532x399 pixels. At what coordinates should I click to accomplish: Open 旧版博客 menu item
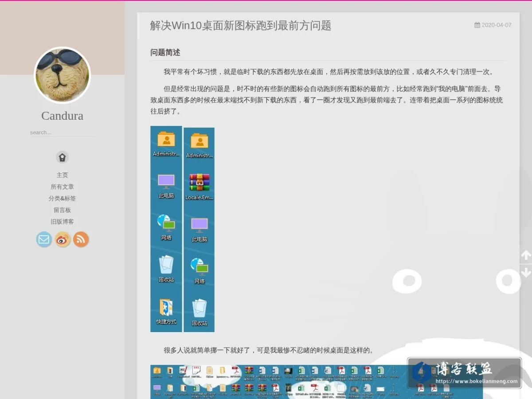[x=63, y=221]
